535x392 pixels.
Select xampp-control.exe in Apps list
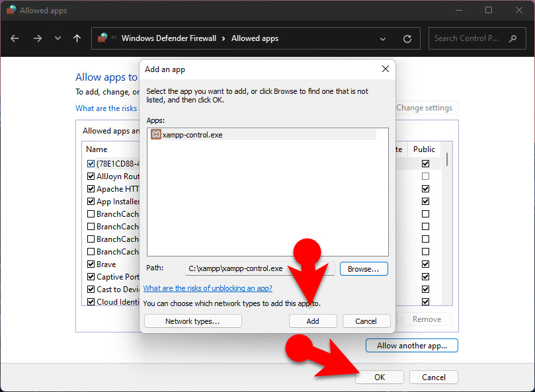pos(263,135)
